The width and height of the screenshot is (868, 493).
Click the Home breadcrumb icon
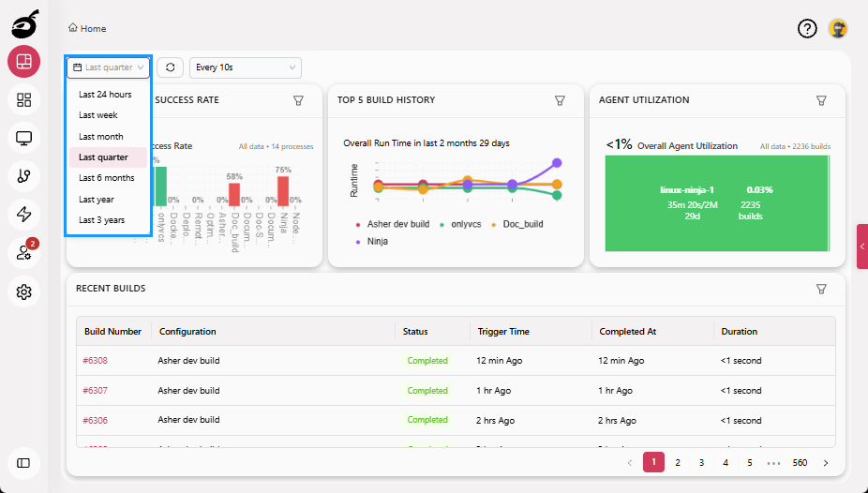coord(72,28)
